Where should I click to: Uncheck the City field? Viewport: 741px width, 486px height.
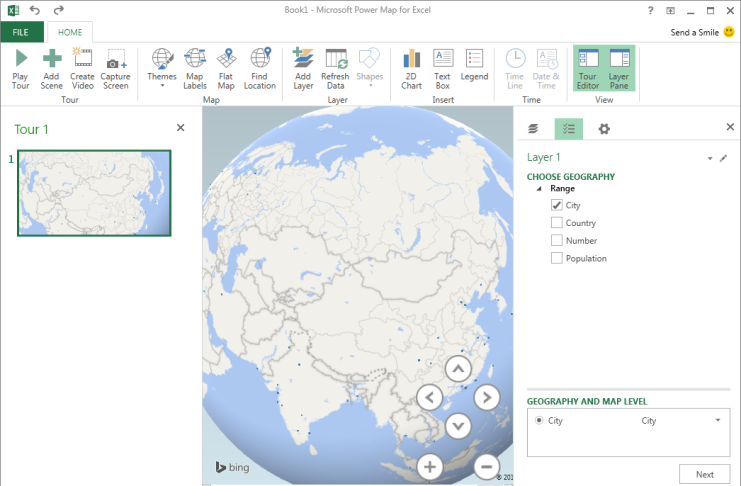coord(556,205)
